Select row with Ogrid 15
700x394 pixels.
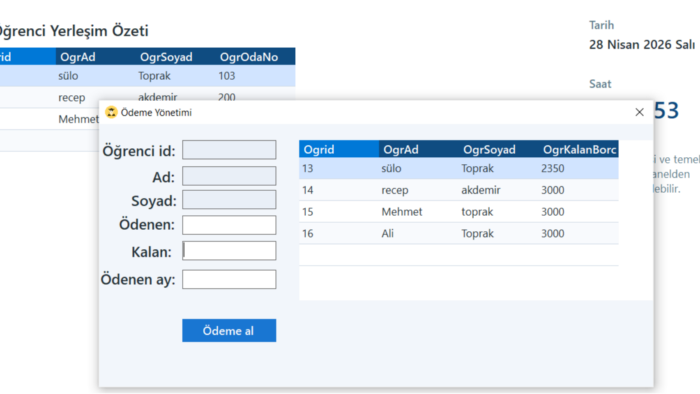tap(458, 212)
